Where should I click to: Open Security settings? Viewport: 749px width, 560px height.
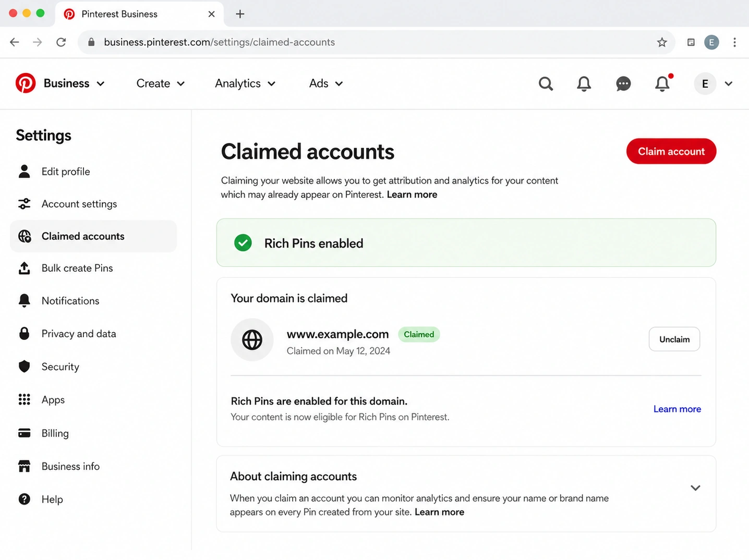93,367
